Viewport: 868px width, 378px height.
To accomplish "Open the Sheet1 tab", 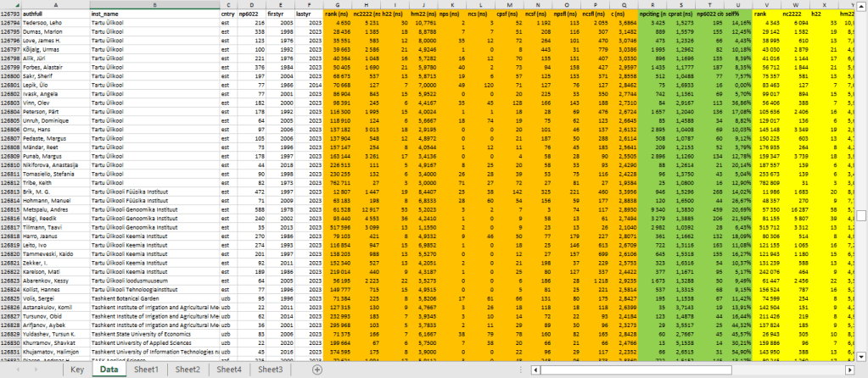I will click(x=146, y=370).
